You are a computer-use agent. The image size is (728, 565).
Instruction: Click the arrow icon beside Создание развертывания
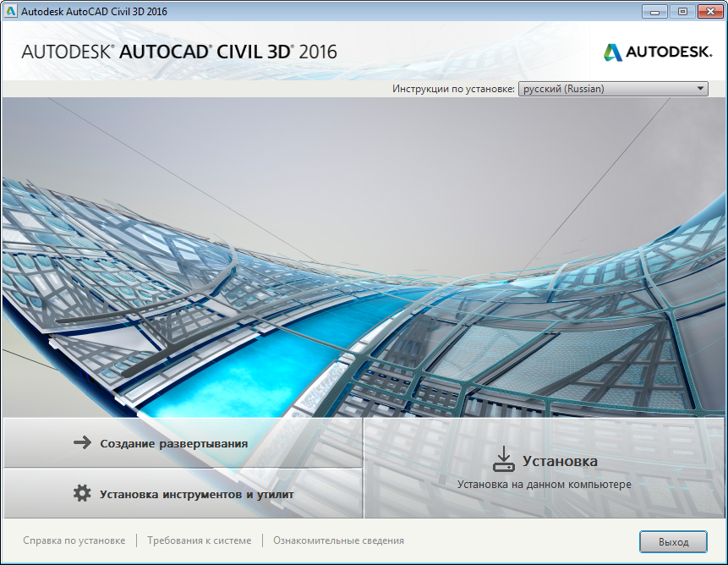[83, 442]
